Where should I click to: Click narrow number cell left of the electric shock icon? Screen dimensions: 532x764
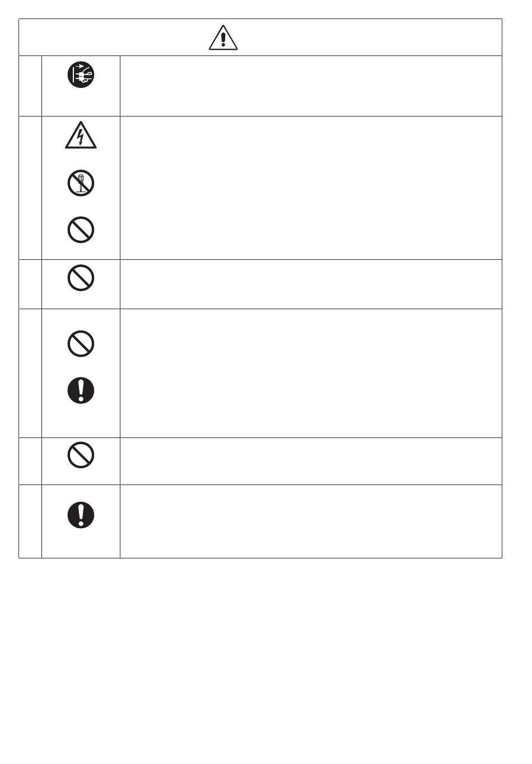point(30,188)
